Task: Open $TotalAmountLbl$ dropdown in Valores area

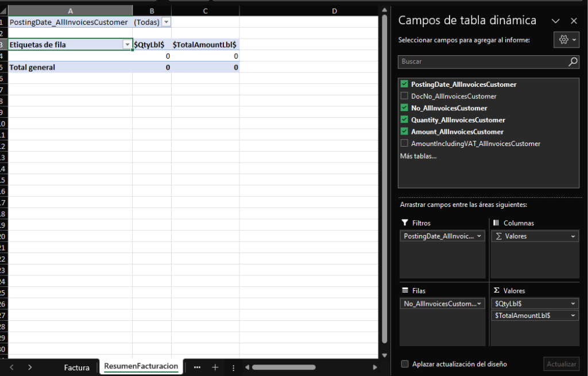Action: coord(572,316)
